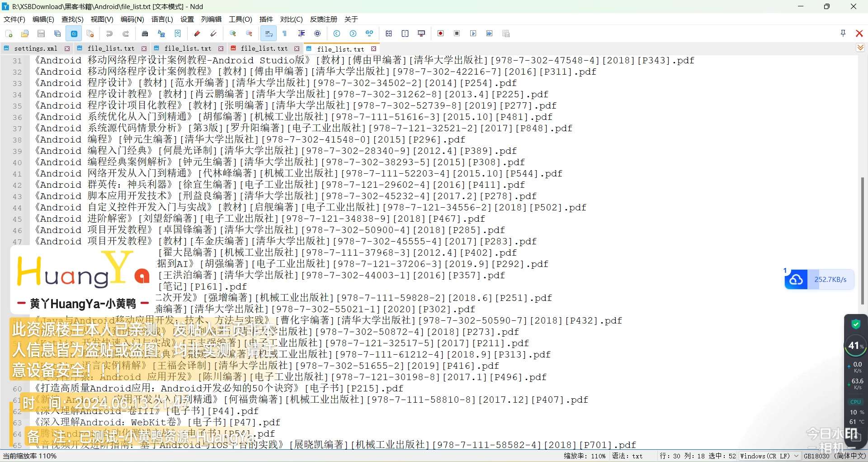This screenshot has width=868, height=462.
Task: Click the GO to line toolbar icon
Action: click(x=369, y=33)
